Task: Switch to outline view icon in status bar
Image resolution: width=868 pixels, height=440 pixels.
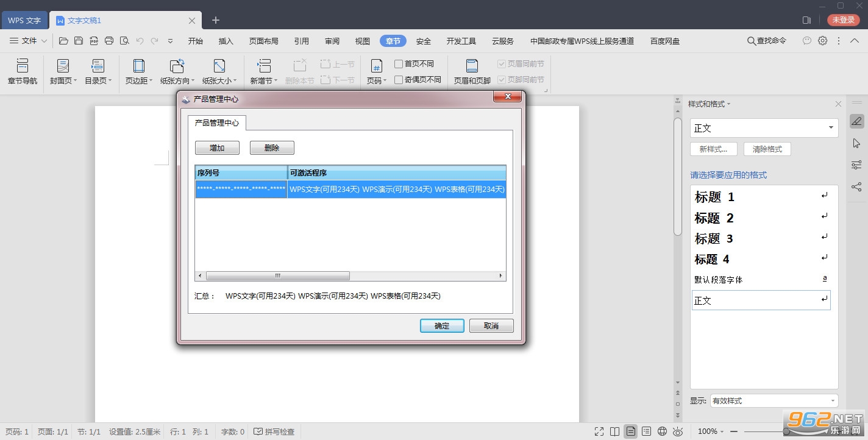Action: (647, 431)
